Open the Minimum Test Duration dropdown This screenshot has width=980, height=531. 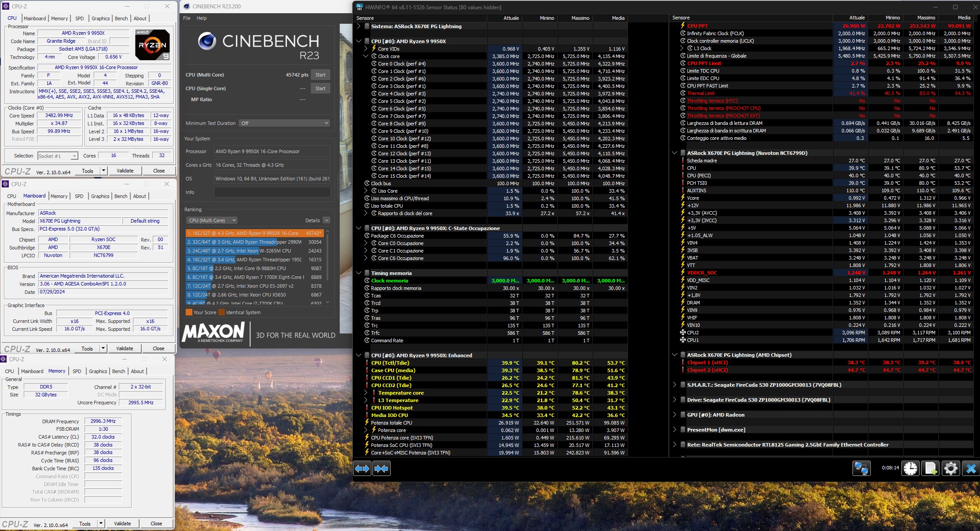click(284, 123)
